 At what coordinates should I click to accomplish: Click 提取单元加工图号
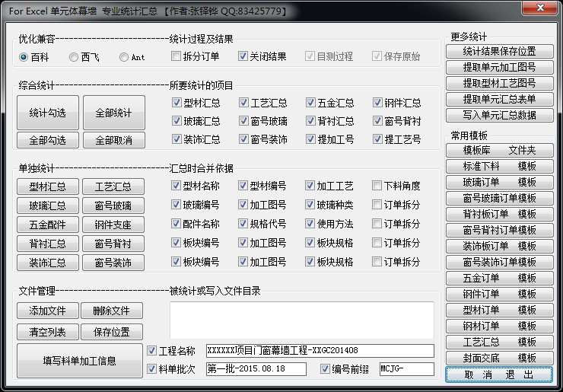coord(499,67)
